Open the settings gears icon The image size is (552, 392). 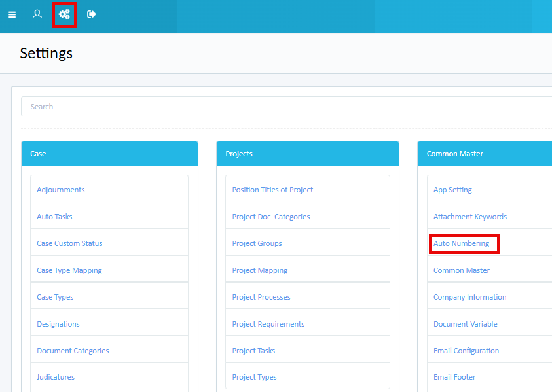(x=64, y=14)
